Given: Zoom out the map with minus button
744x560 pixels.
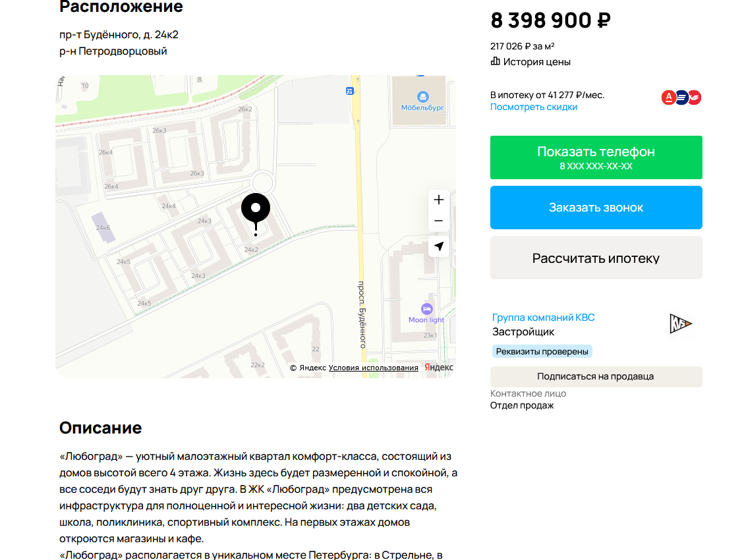Looking at the screenshot, I should coord(438,221).
